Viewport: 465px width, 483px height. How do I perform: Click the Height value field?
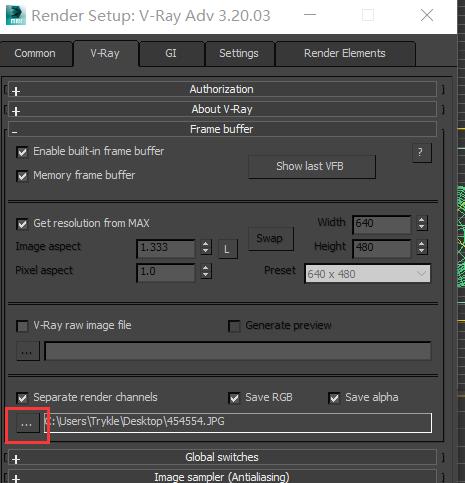coord(382,248)
